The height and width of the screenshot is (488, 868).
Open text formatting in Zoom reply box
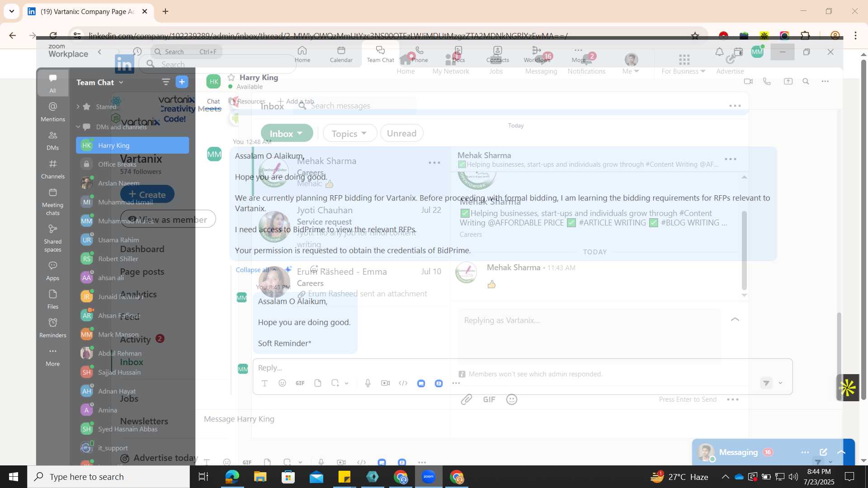point(265,383)
